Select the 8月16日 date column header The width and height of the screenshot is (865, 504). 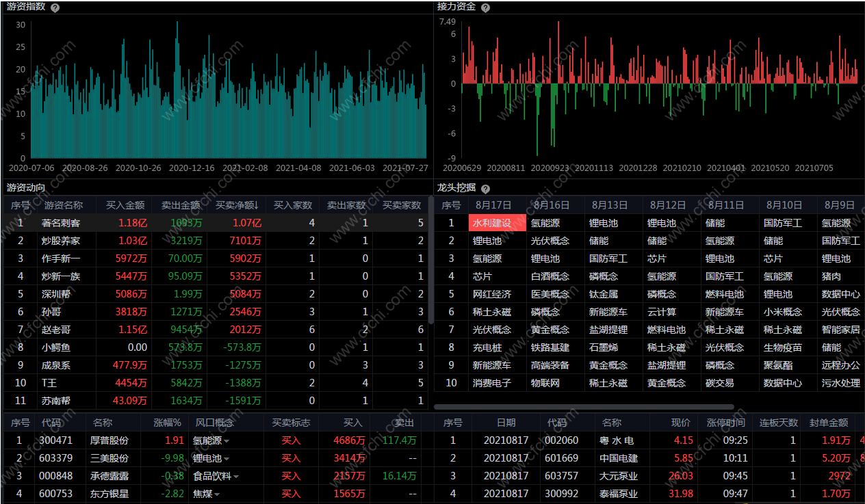pyautogui.click(x=552, y=205)
